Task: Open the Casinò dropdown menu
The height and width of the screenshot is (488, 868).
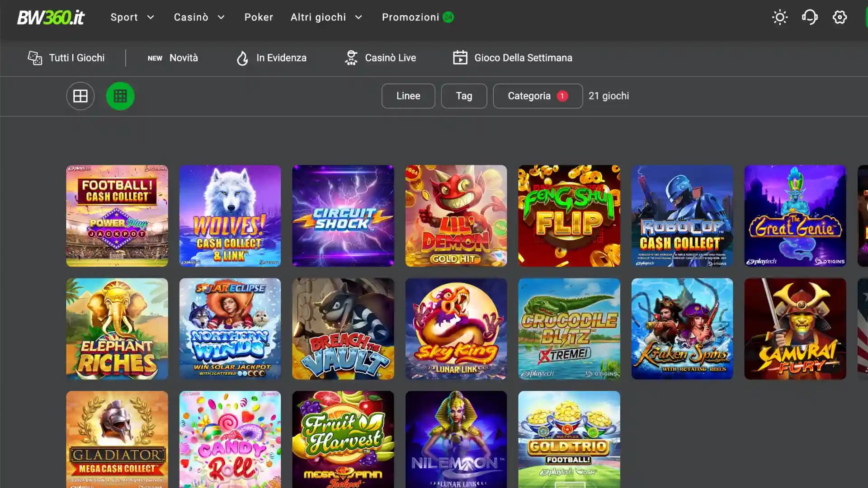Action: click(199, 17)
